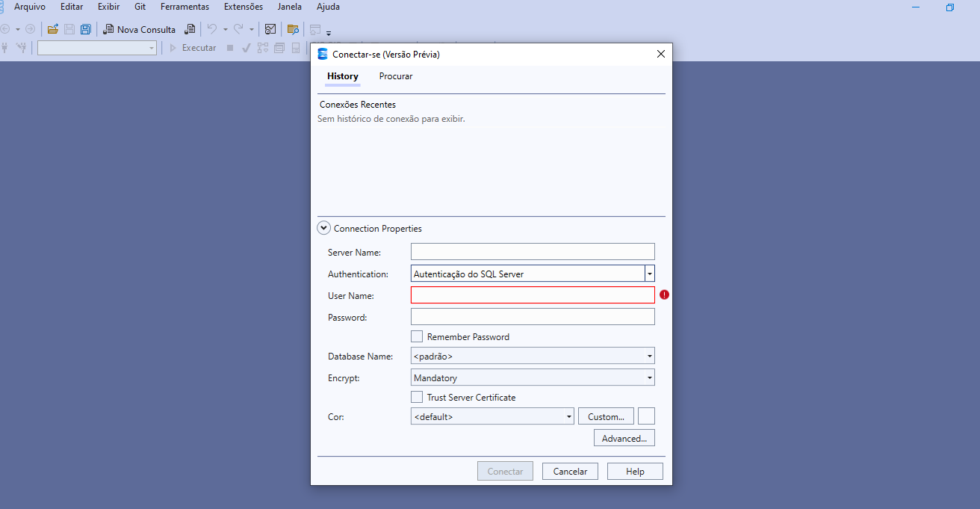The height and width of the screenshot is (509, 980).
Task: Click the Help button
Action: [635, 472]
